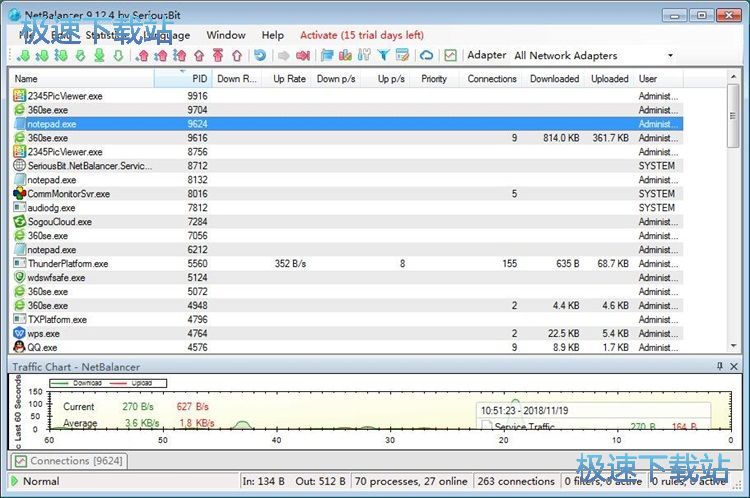Close the Traffic Chart panel
Screen dimensions: 750x498
(734, 366)
